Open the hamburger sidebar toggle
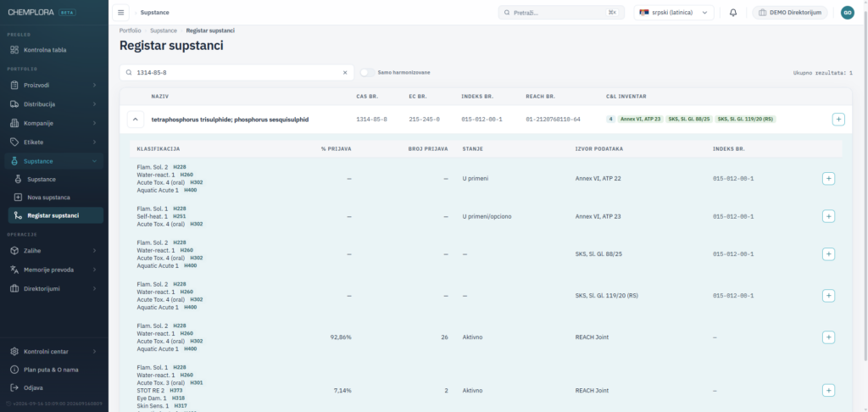This screenshot has width=868, height=412. tap(120, 12)
